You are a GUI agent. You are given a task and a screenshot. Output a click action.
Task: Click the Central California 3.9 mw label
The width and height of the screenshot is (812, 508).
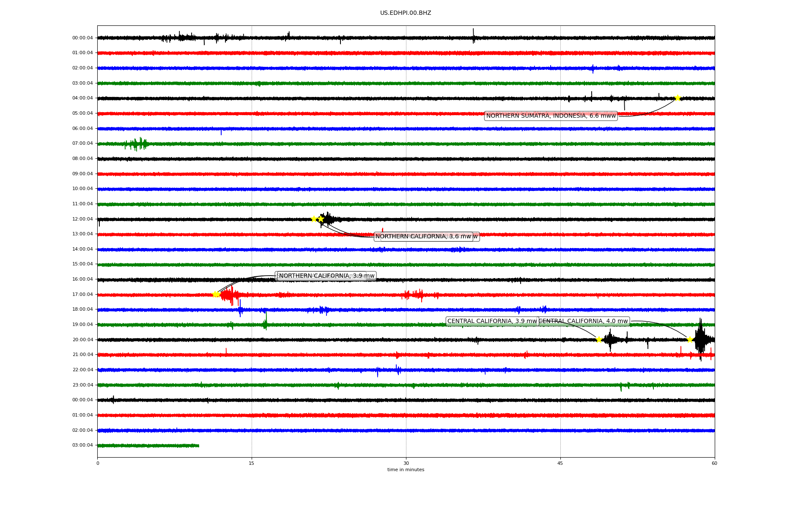[491, 321]
